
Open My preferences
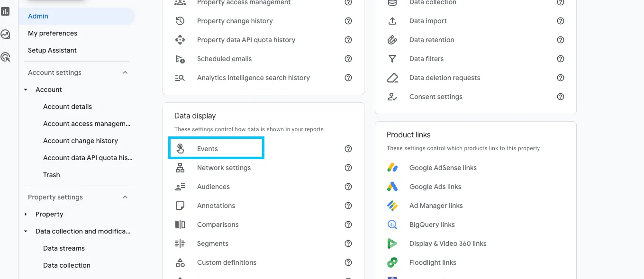click(53, 33)
